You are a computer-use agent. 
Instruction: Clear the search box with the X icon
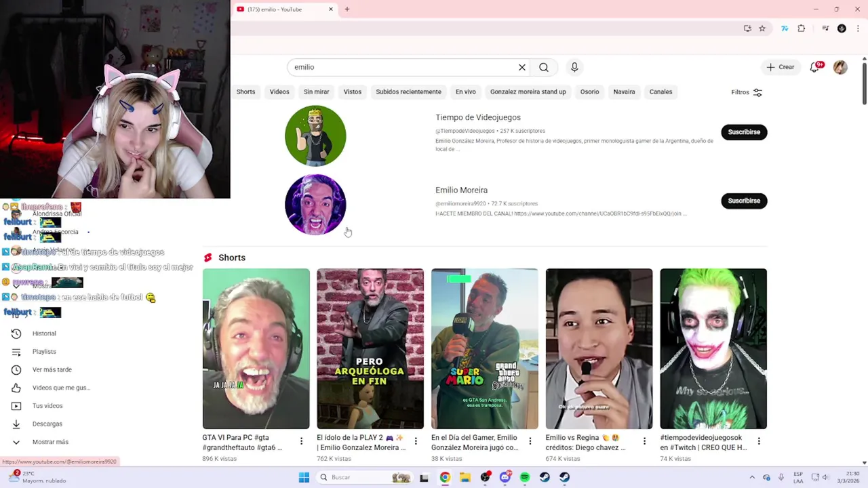click(522, 67)
